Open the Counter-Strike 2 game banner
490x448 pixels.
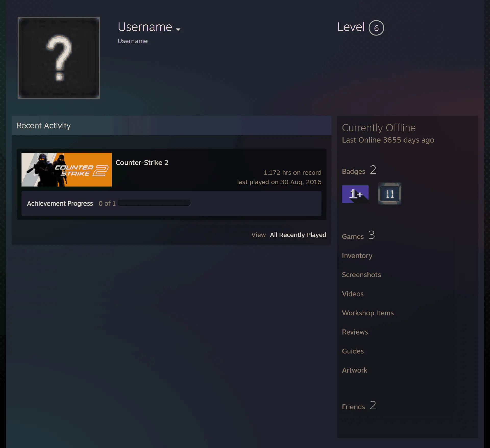pos(67,170)
